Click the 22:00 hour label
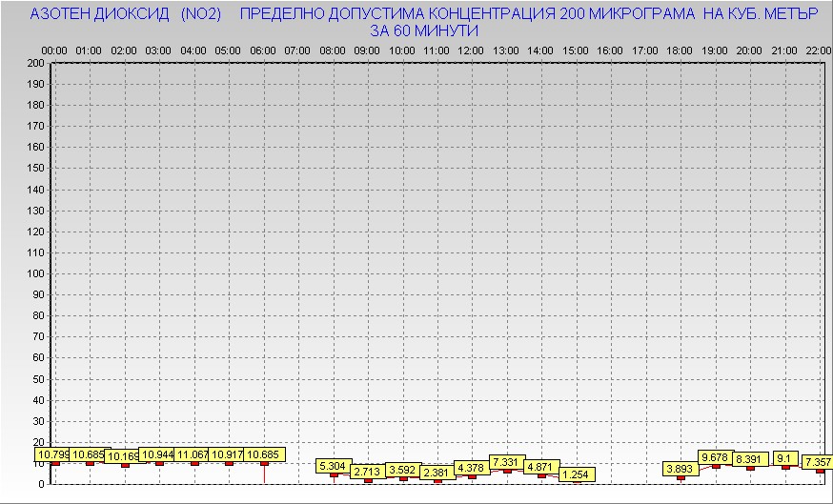833x504 pixels. coord(819,50)
